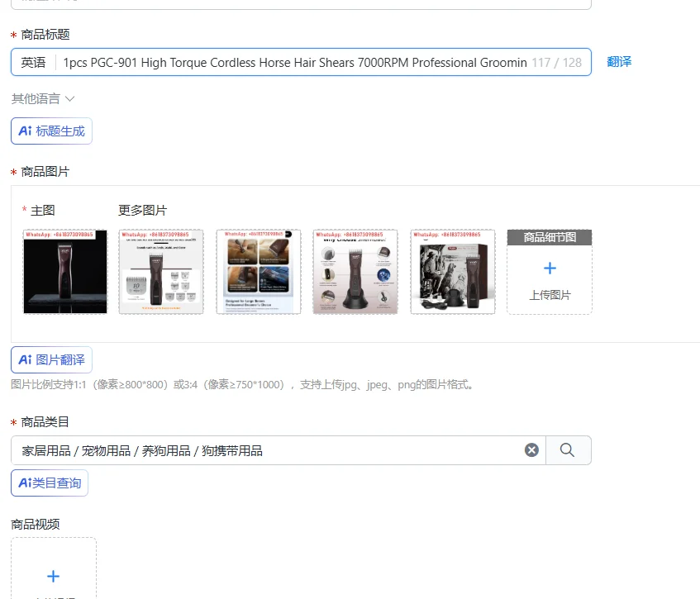Search product categories with magnifier icon
Image resolution: width=700 pixels, height=599 pixels.
[x=568, y=450]
